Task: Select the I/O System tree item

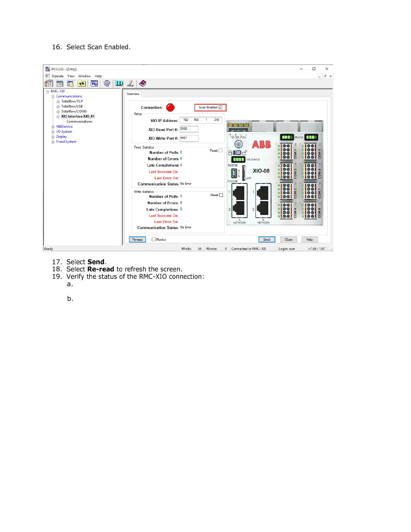Action: pos(64,132)
